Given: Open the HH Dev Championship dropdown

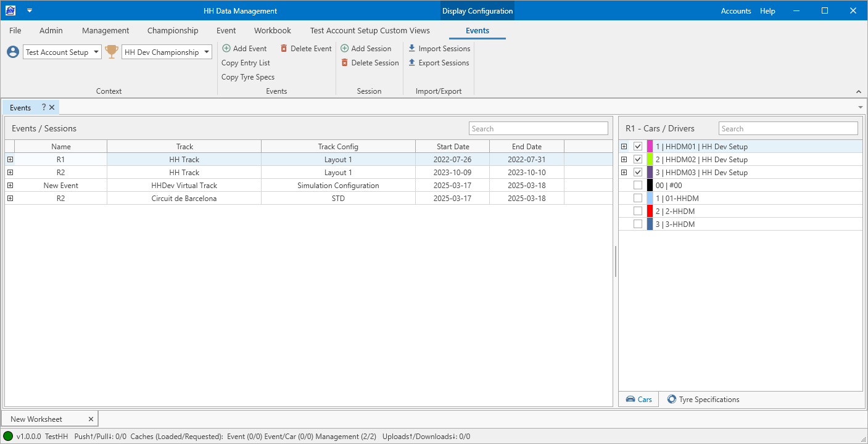Looking at the screenshot, I should 167,52.
